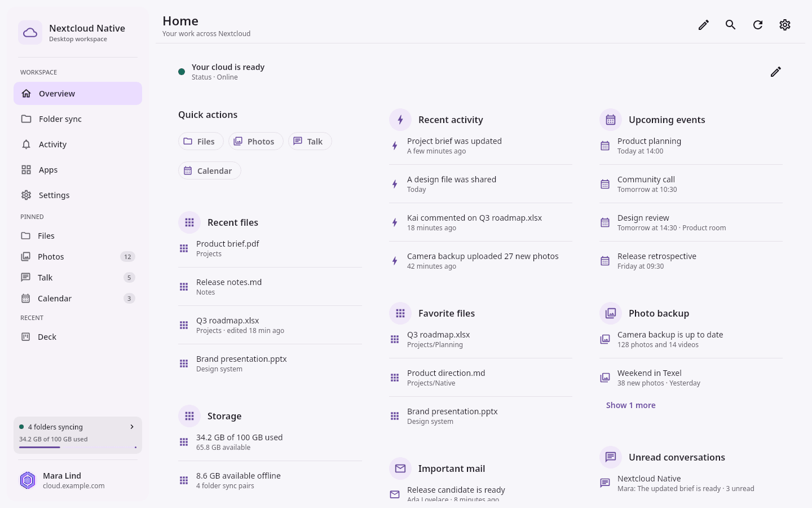Open Apps in the sidebar
812x508 pixels.
click(x=78, y=170)
